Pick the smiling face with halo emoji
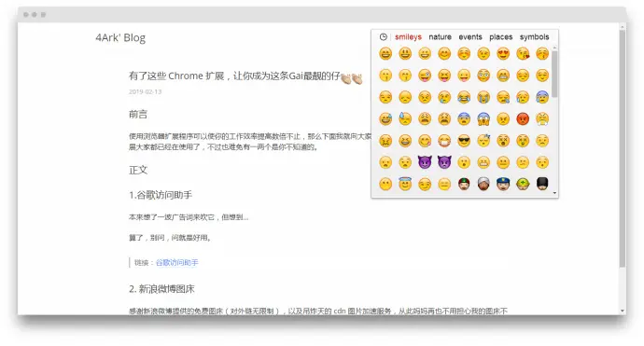This screenshot has height=346, width=644. 405,184
